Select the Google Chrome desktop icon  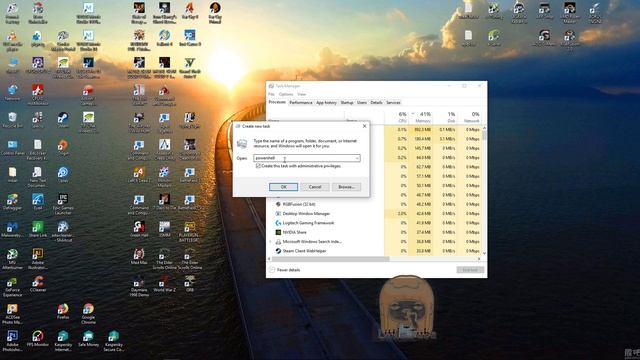pos(88,313)
